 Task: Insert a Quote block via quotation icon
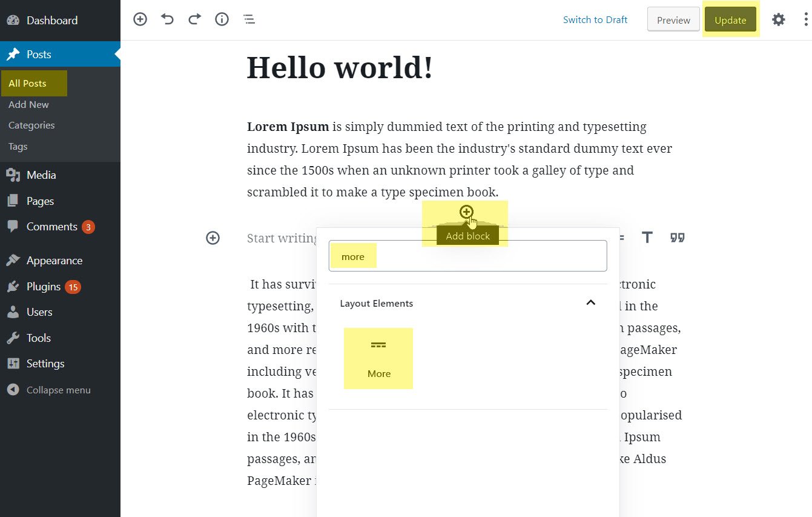tap(677, 238)
